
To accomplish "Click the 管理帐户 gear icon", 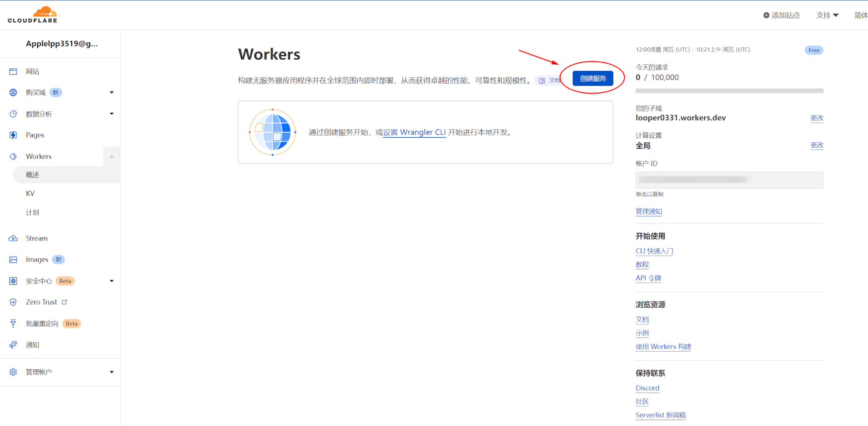I will (13, 372).
